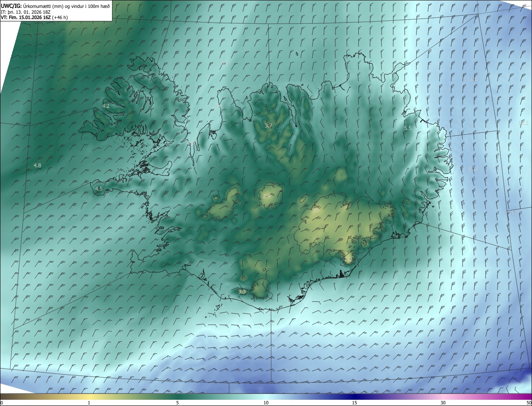Click the 4.5 value on the Snæfellsnes peninsula
The height and width of the screenshot is (406, 532).
pyautogui.click(x=99, y=189)
